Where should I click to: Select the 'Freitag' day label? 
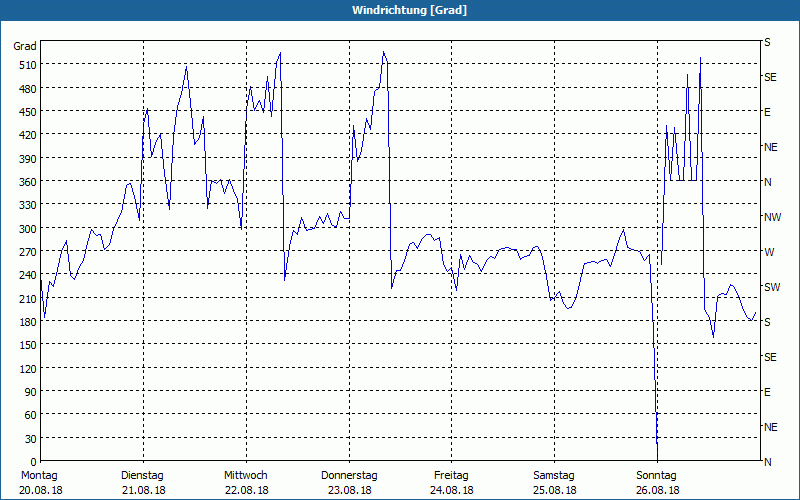pos(452,476)
